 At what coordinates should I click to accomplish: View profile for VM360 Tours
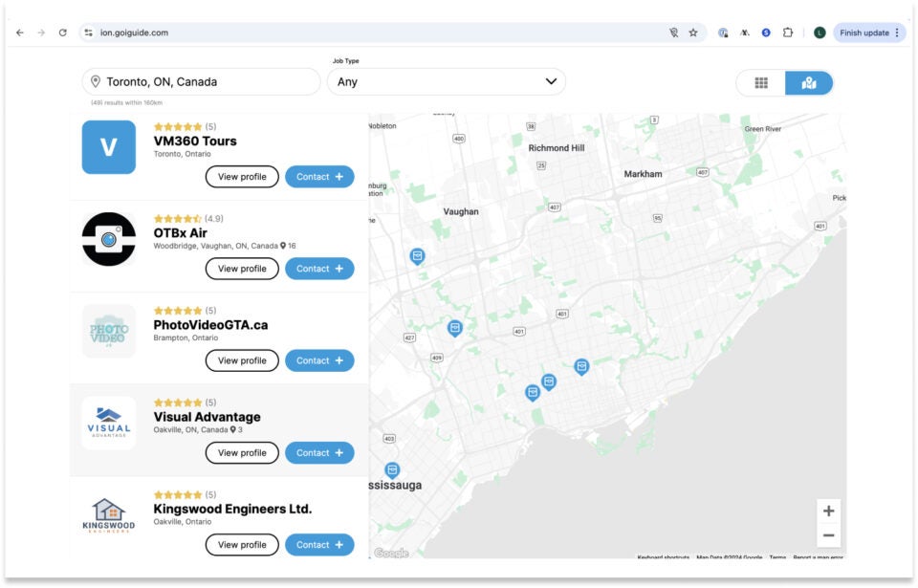pos(242,177)
